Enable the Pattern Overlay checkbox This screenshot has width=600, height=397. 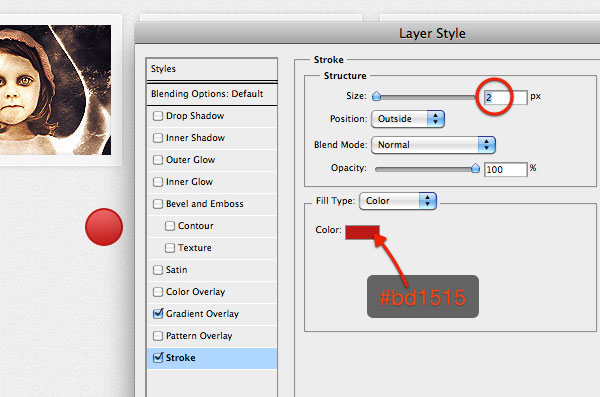click(x=158, y=336)
